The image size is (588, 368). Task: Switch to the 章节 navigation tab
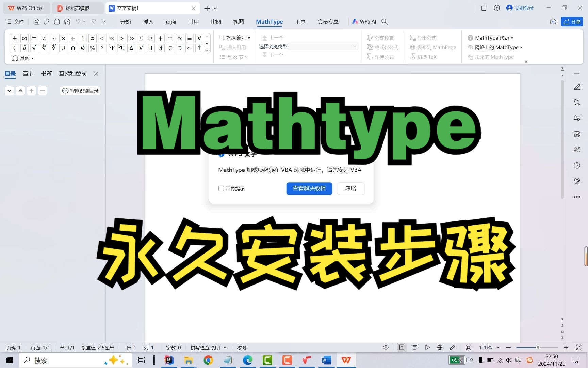click(28, 73)
